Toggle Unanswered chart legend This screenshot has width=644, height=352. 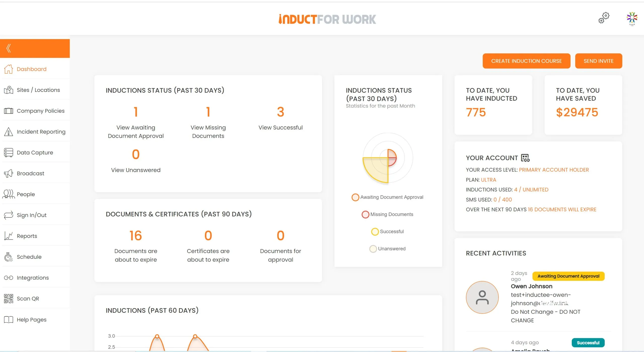[387, 249]
